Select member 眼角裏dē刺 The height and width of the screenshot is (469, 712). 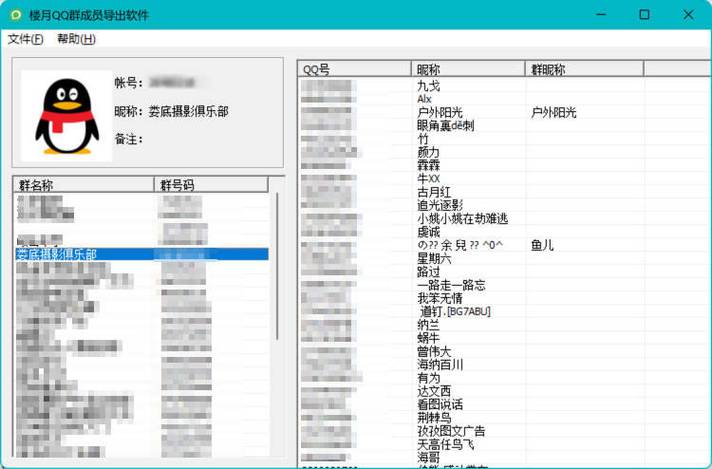coord(445,126)
